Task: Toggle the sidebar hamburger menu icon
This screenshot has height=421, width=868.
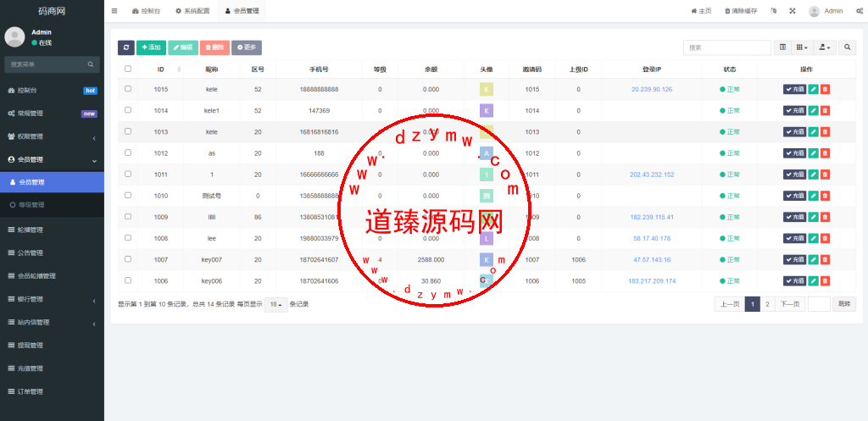Action: pyautogui.click(x=114, y=11)
